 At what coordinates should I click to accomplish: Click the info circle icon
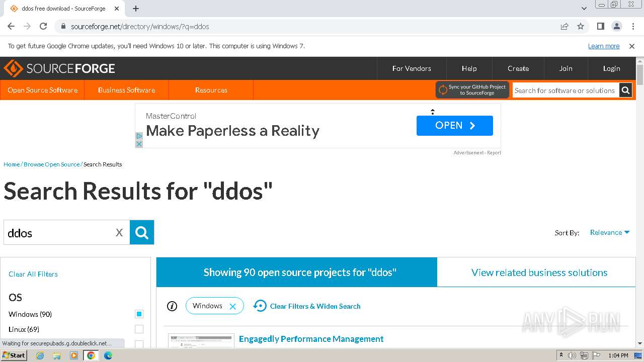[x=172, y=306]
